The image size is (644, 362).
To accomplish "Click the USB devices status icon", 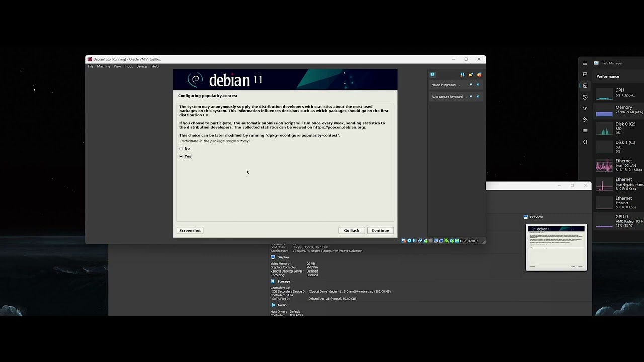I will click(425, 241).
